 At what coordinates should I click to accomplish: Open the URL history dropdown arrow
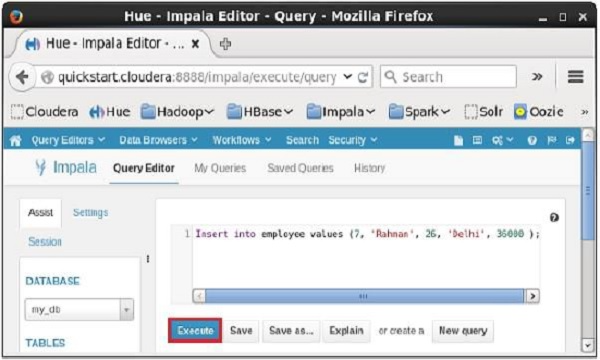(347, 77)
